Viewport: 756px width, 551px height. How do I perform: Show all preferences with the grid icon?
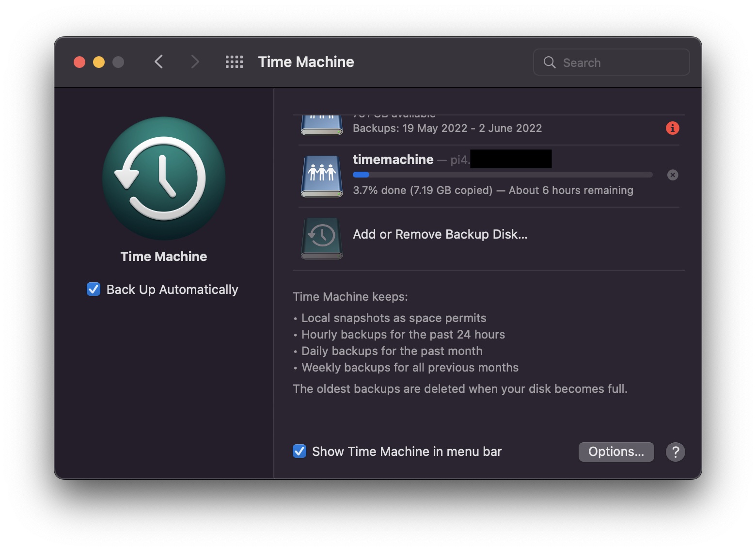pos(235,62)
